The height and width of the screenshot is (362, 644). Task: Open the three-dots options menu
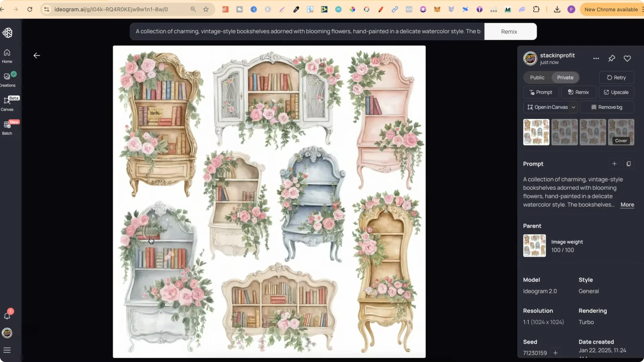click(x=596, y=58)
